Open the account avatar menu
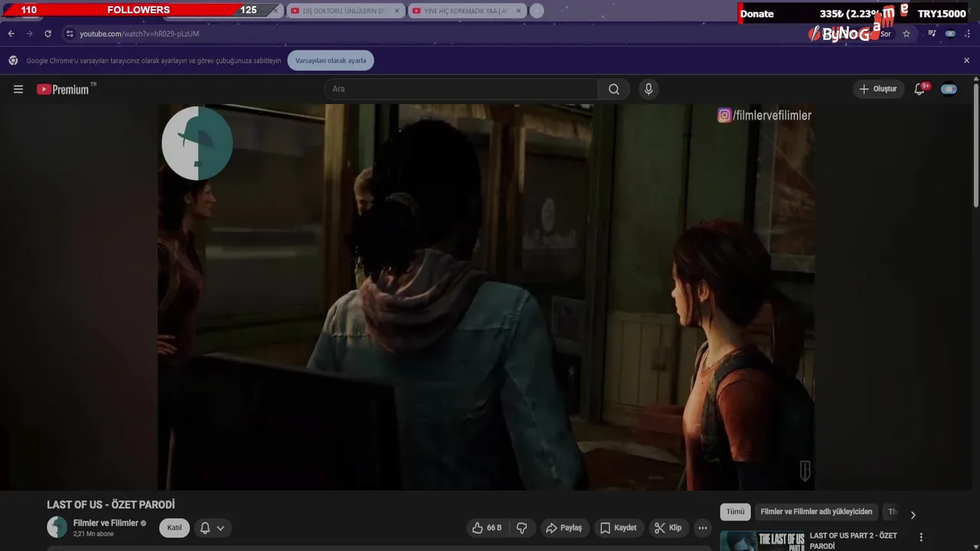The width and height of the screenshot is (980, 551). 949,89
